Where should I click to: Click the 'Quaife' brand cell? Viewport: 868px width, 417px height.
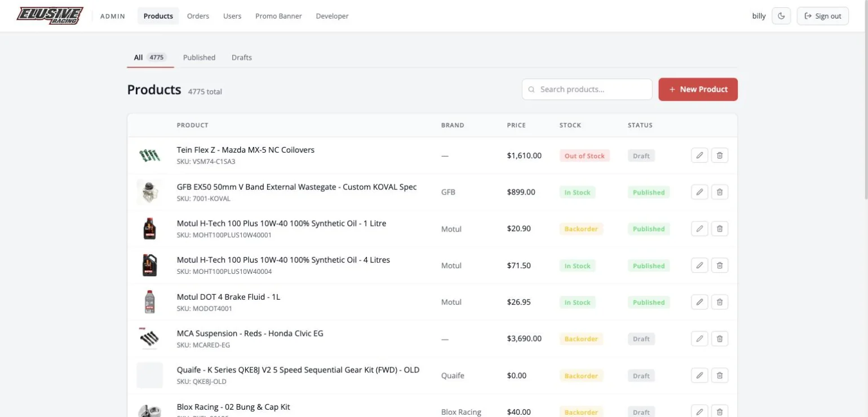(x=453, y=375)
